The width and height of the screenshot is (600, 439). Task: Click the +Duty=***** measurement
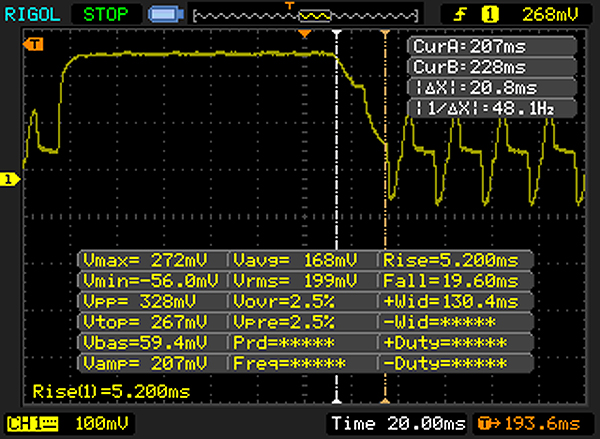(456, 343)
